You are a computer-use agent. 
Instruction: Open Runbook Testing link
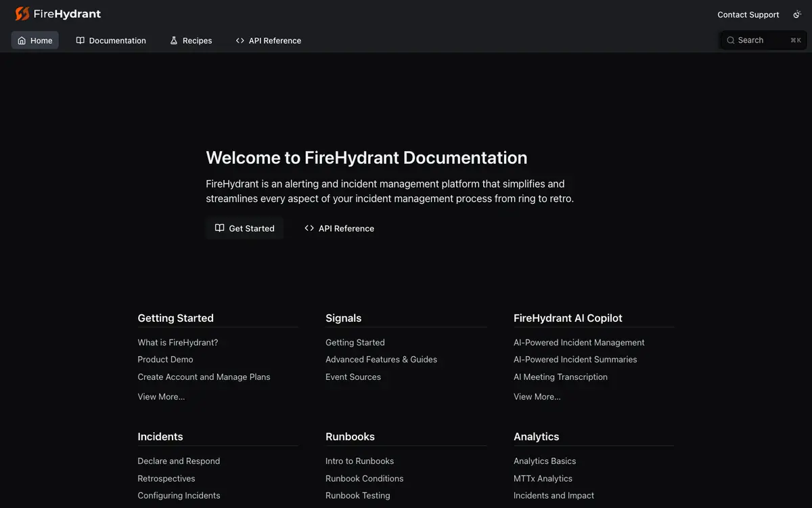(x=358, y=496)
